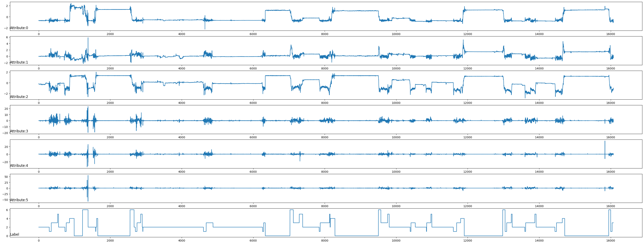Click y-axis tick 10 on the Attribute:3 plot
Image resolution: width=644 pixels, height=244 pixels.
[6, 115]
